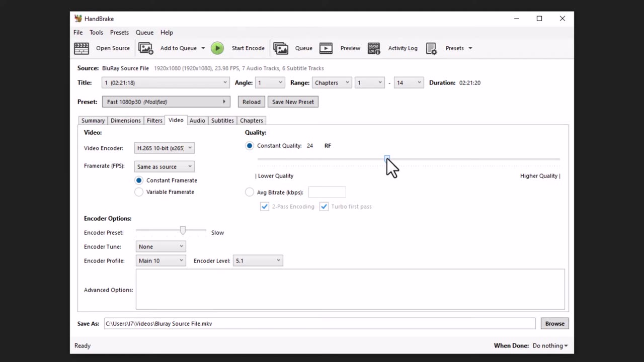This screenshot has width=644, height=362.
Task: Click the Open Source film icon
Action: click(82, 48)
